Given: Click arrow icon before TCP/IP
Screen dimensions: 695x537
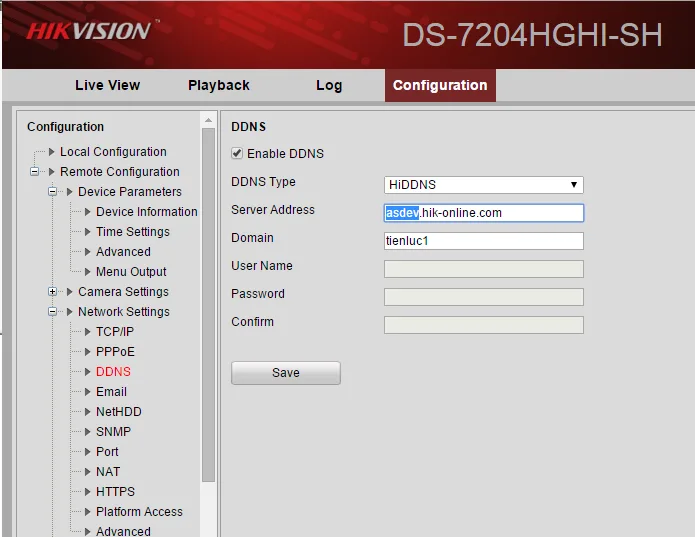Looking at the screenshot, I should [x=87, y=332].
